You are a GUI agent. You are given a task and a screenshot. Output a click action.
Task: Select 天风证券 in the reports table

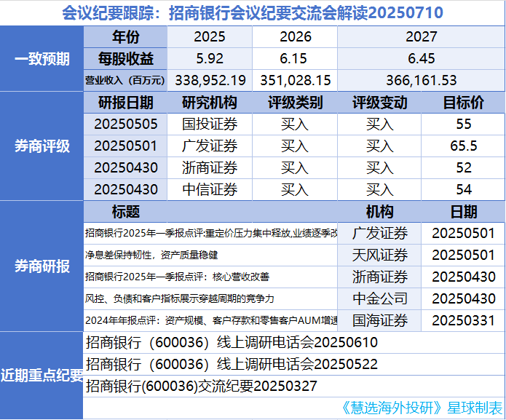pos(379,255)
